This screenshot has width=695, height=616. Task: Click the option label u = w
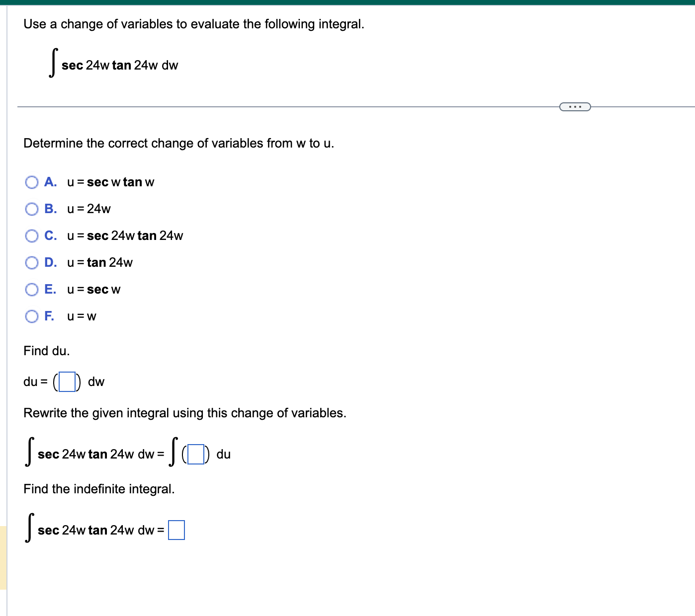pos(82,316)
